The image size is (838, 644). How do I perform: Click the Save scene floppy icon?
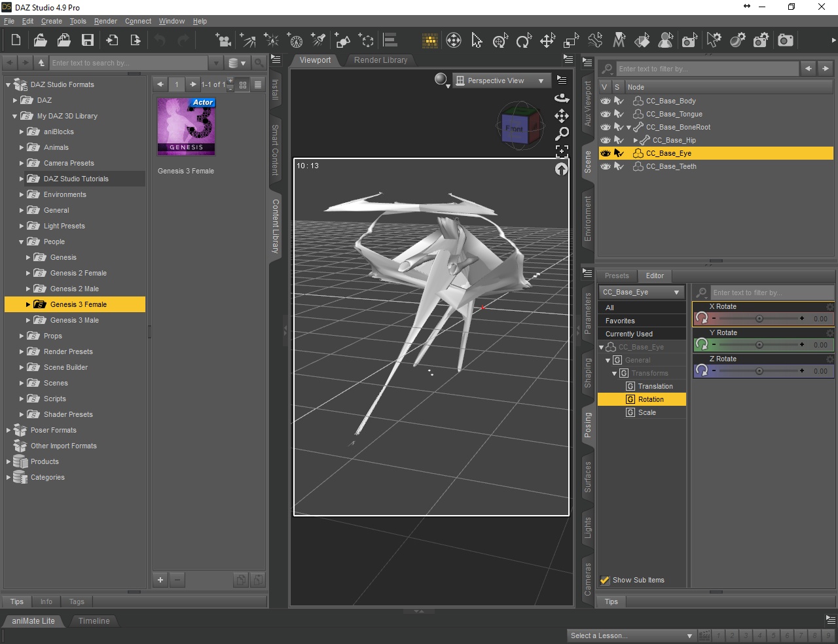click(87, 41)
